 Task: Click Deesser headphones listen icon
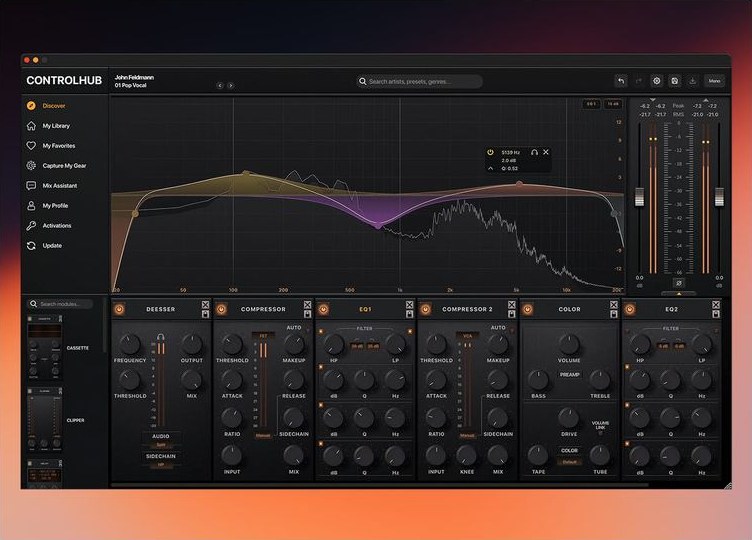pos(161,337)
